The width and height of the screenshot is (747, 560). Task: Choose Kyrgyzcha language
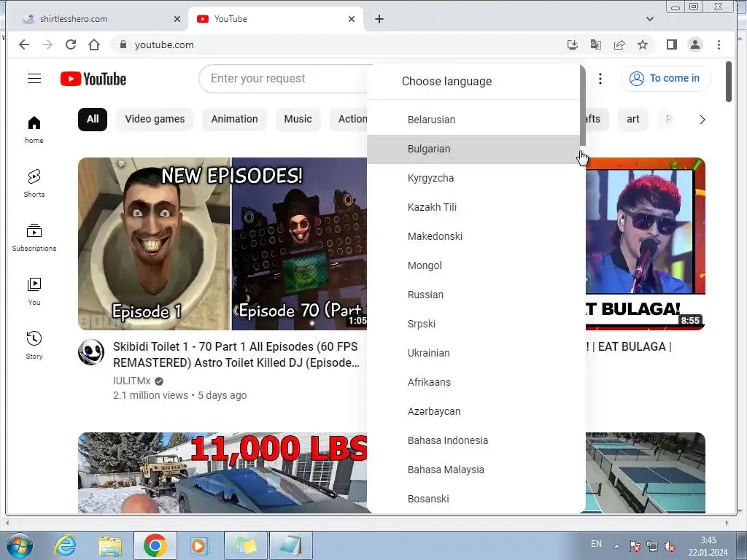[x=473, y=178]
